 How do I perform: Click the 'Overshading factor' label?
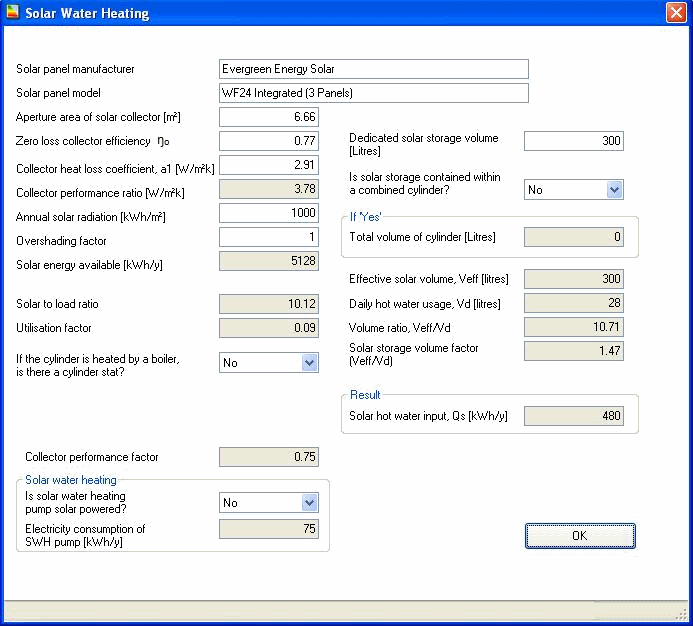pyautogui.click(x=61, y=241)
